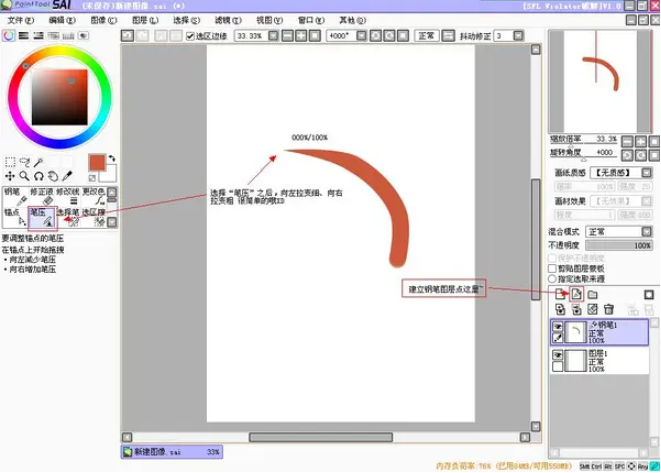Viewport: 661px width, 473px height.
Task: Click the orange foreground color swatch
Action: 97,163
